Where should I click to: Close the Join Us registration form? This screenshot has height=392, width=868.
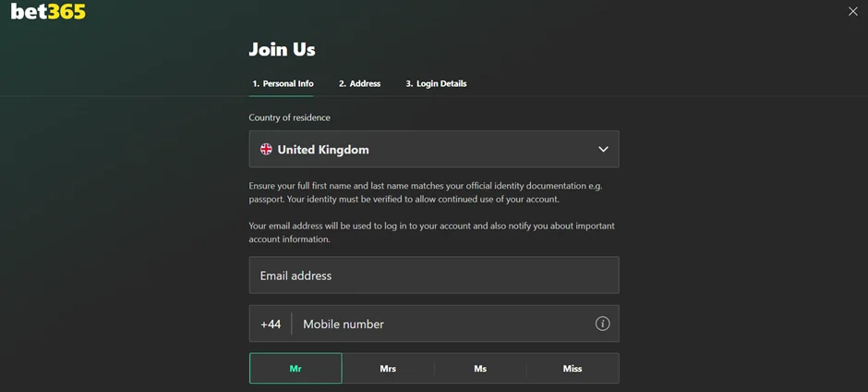852,11
